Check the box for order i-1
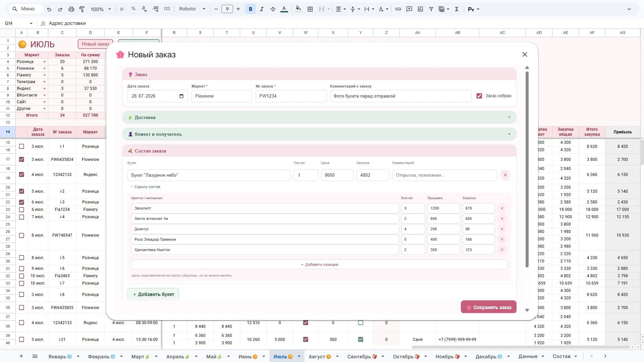The height and width of the screenshot is (362, 644). 21,146
